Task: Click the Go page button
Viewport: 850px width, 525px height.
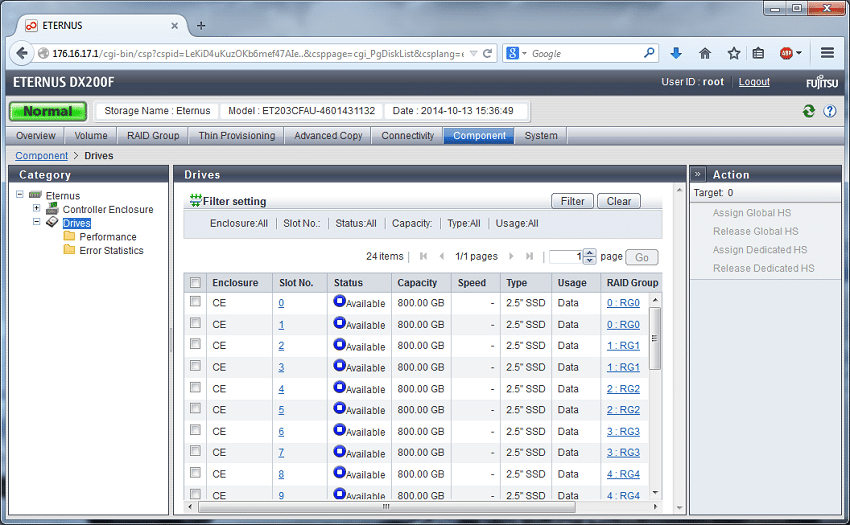Action: click(x=642, y=257)
